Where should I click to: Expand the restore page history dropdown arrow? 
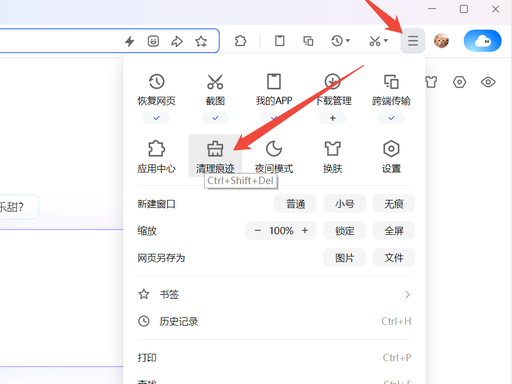click(x=348, y=41)
